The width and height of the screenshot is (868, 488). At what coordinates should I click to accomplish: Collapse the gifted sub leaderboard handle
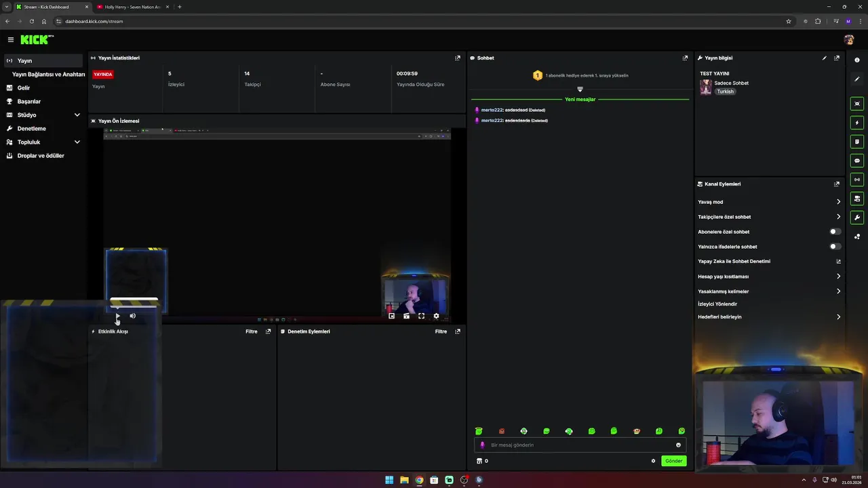click(x=580, y=89)
